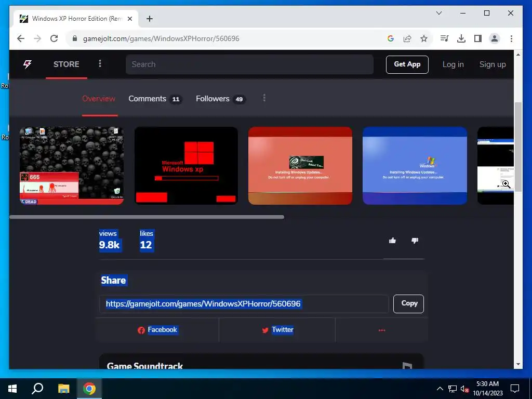
Task: Switch to the Overview tab
Action: point(99,99)
